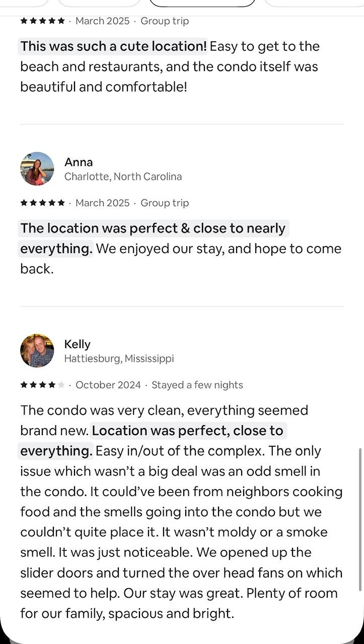This screenshot has height=644, width=364.
Task: Tap highlighted phrase 'This was such a cute location!'
Action: 113,46
